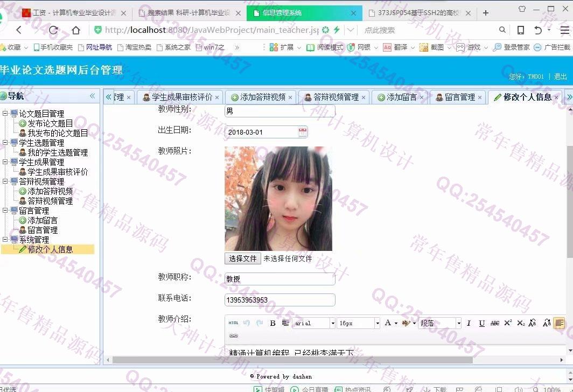Viewport: 573px width, 392px height.
Task: Click the search magnifier icon in the browser bar
Action: (x=502, y=30)
